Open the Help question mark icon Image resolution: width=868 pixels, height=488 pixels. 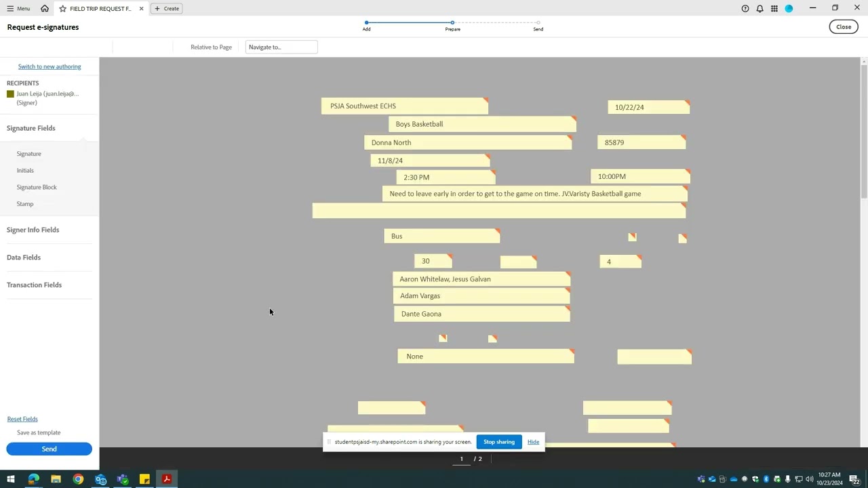pyautogui.click(x=745, y=9)
